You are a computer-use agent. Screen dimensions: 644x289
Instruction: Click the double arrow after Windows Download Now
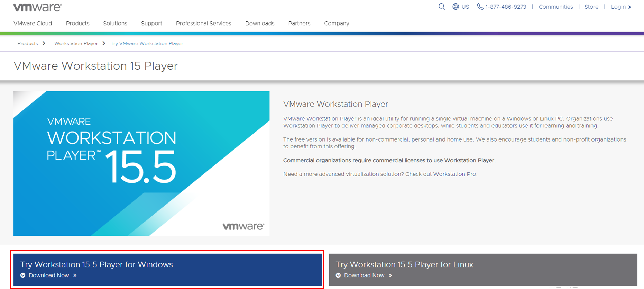[x=75, y=276]
